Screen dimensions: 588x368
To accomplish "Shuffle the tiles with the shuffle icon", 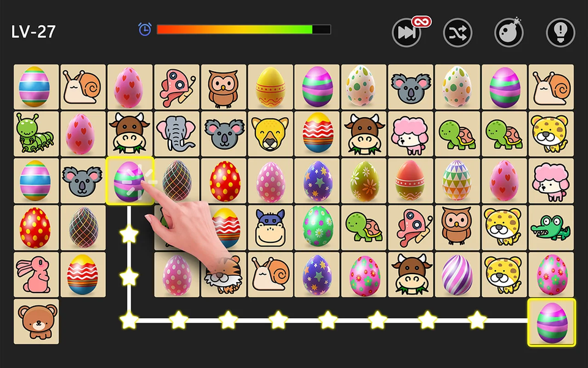I will 458,33.
